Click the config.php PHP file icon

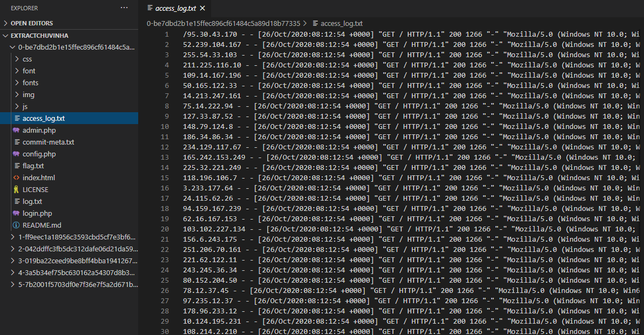tap(16, 154)
